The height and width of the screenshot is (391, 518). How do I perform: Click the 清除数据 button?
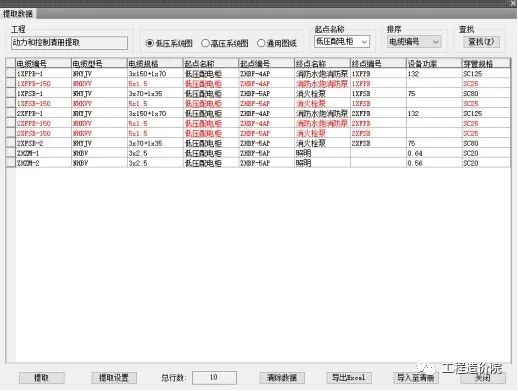coord(282,378)
